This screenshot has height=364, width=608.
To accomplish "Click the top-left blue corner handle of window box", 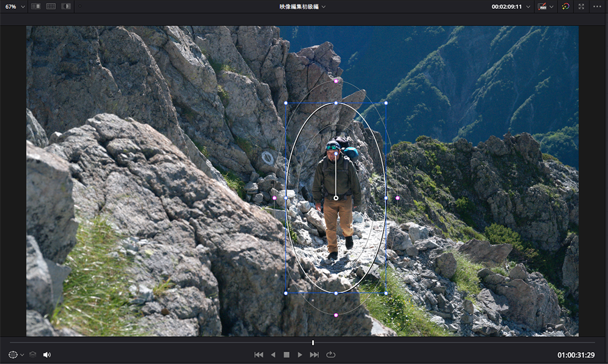I will pos(286,103).
